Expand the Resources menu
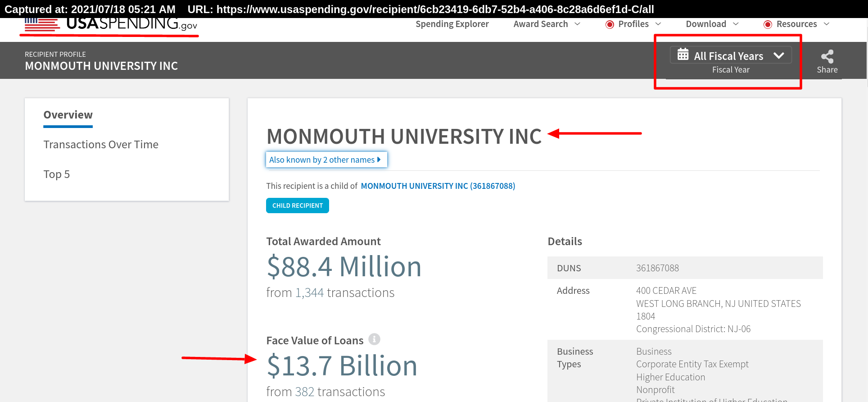868x402 pixels. [x=803, y=24]
